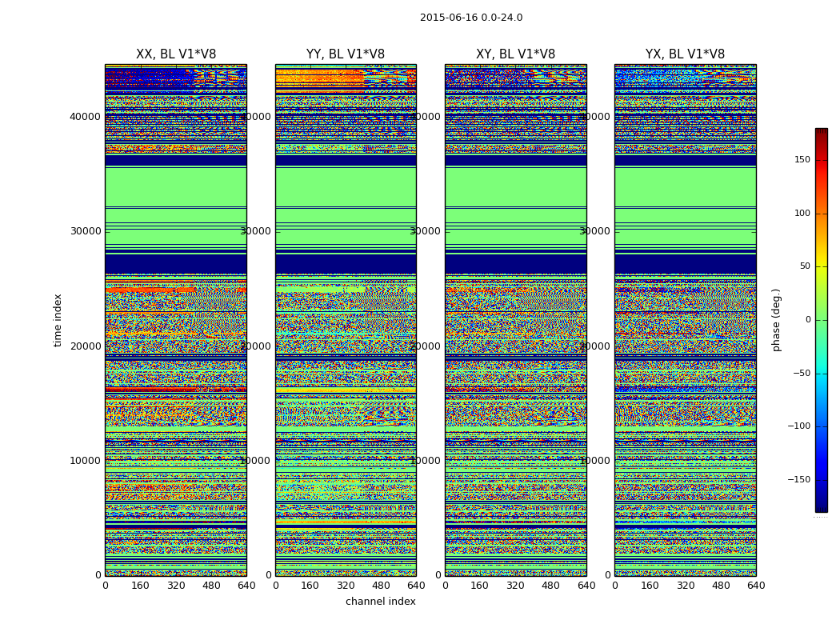The height and width of the screenshot is (640, 840).
Task: Click the "YX, BL V1*V8" panel title
Action: (x=685, y=54)
